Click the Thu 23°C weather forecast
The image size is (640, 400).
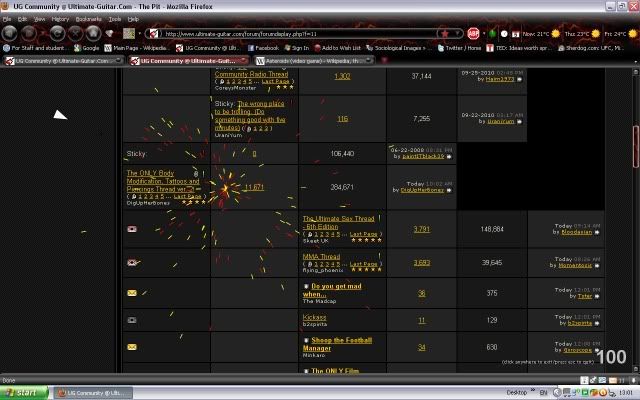coord(582,33)
